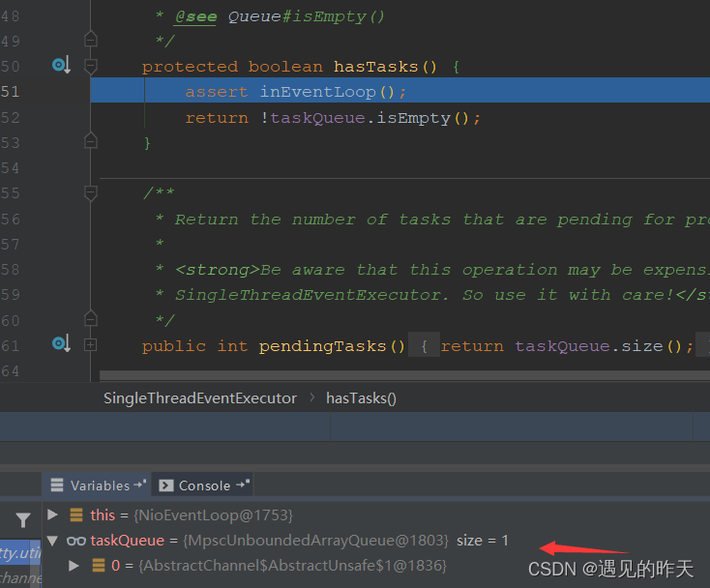Click the pin arrow next to Variables tab
710x588 pixels.
140,484
